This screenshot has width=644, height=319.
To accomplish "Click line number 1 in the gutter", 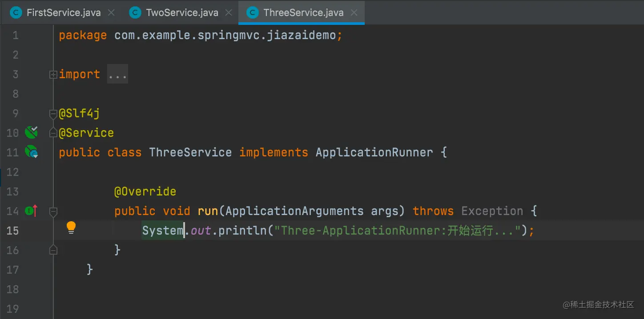I will (16, 35).
